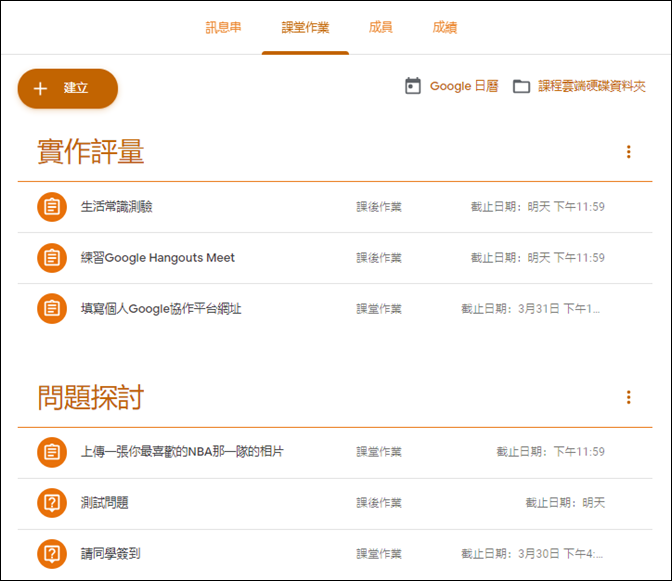
Task: Click 課後作業 label in 測試問題 row
Action: (x=379, y=503)
